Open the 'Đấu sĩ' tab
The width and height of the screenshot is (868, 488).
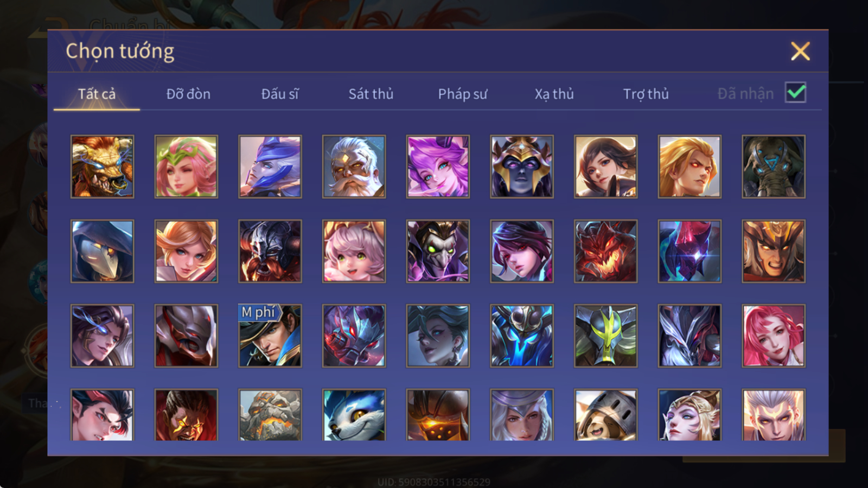pos(280,94)
